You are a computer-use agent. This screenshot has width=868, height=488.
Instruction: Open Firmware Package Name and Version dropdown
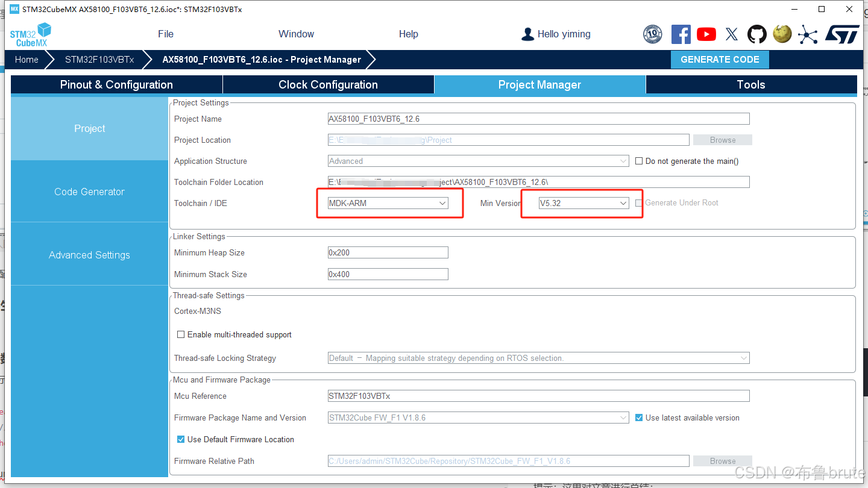point(479,418)
